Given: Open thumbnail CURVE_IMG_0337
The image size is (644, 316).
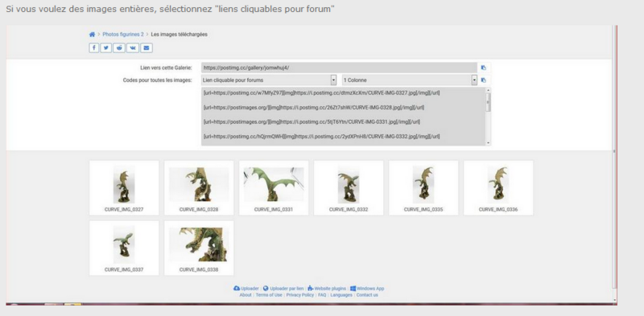Looking at the screenshot, I should 124,248.
